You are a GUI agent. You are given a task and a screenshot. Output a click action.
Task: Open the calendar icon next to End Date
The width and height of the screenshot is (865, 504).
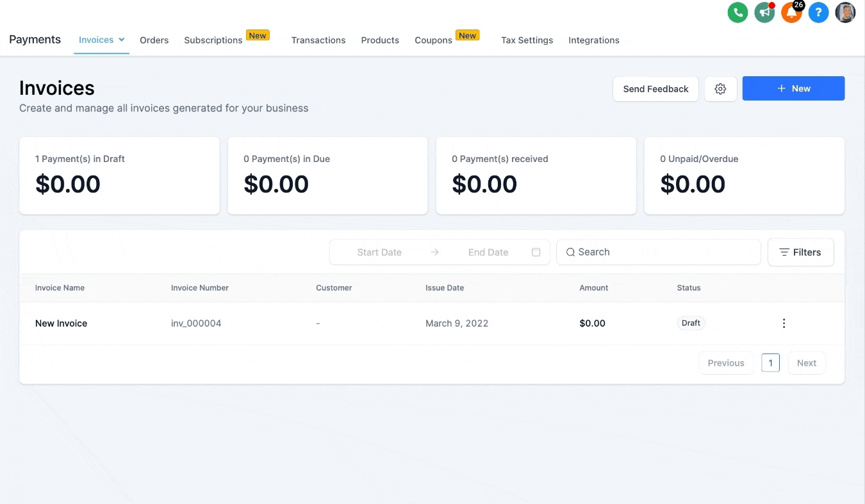tap(536, 252)
